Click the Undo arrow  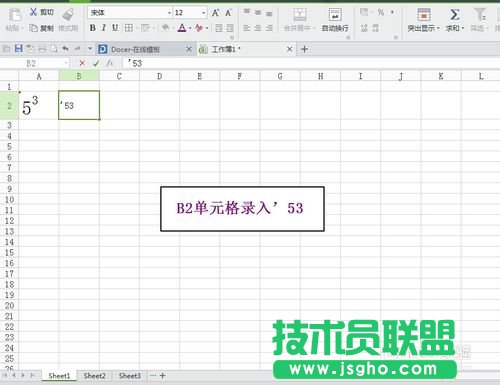coord(66,49)
